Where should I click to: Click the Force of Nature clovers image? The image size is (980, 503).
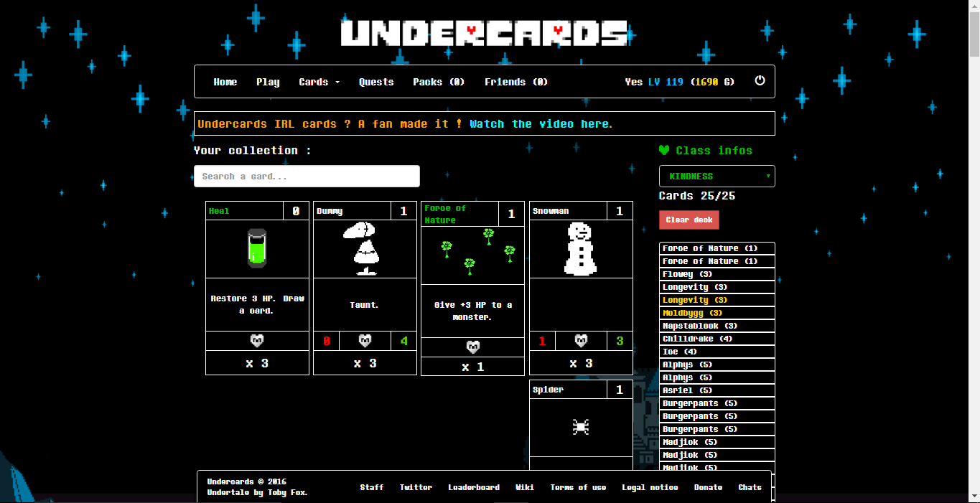478,250
